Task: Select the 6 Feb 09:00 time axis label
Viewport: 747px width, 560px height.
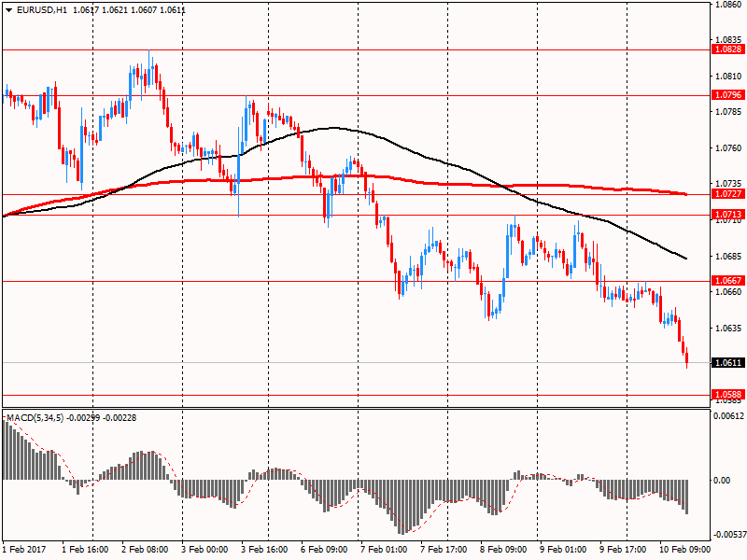Action: coord(324,549)
